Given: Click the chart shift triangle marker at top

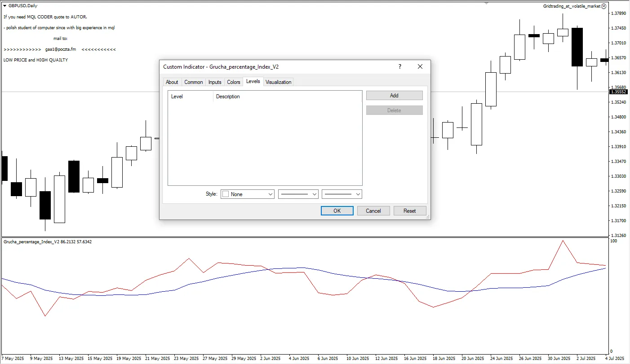Looking at the screenshot, I should [x=486, y=3].
